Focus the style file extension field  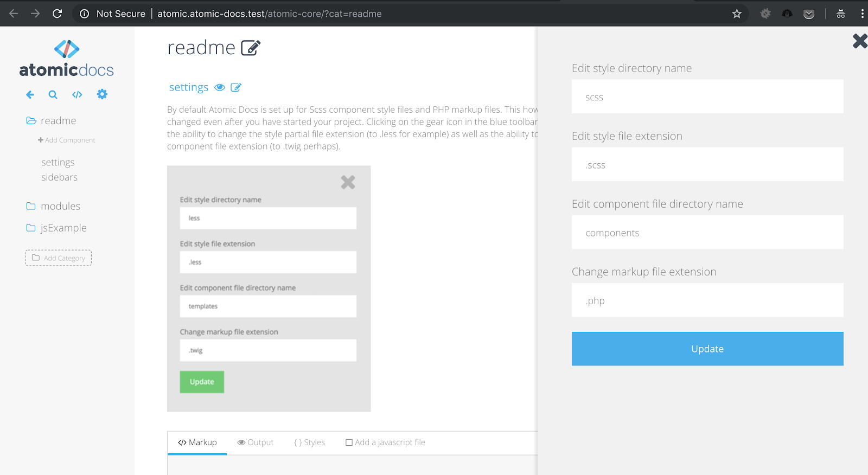(x=707, y=164)
